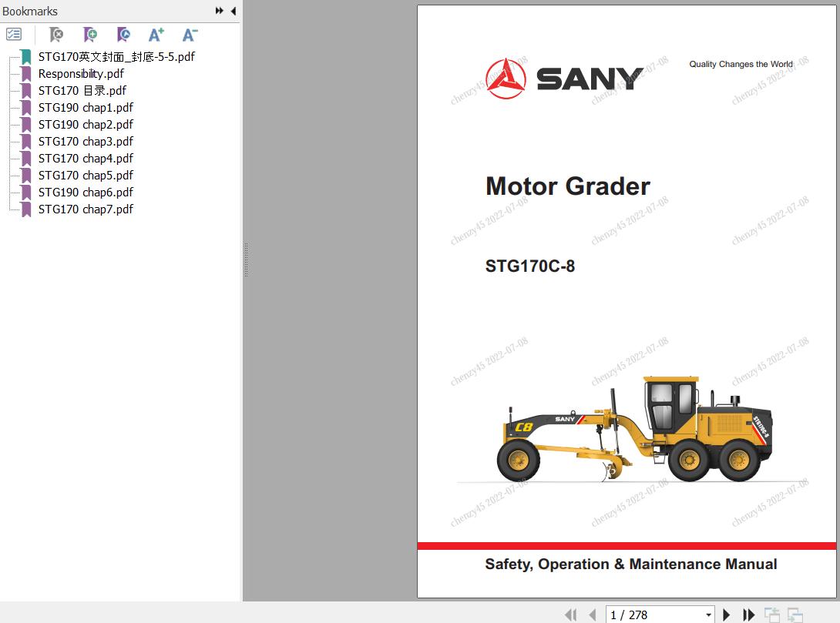Screen dimensions: 840x623
Task: Collapse the Bookmarks panel arrow
Action: click(x=234, y=11)
